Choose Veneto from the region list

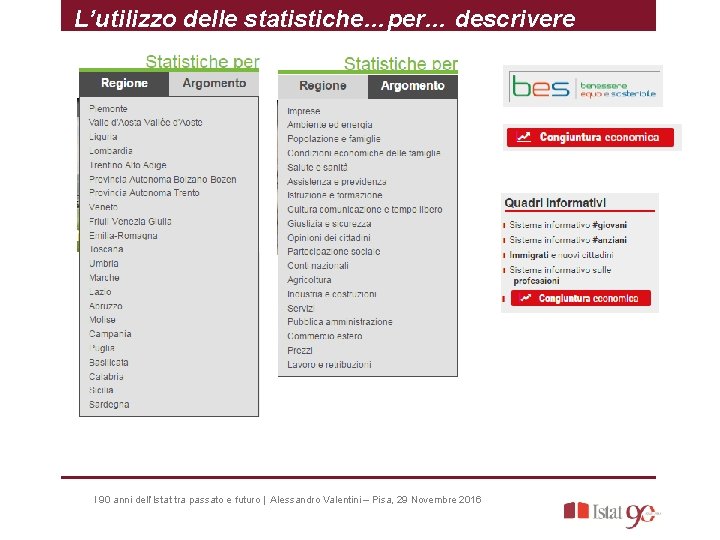point(103,207)
